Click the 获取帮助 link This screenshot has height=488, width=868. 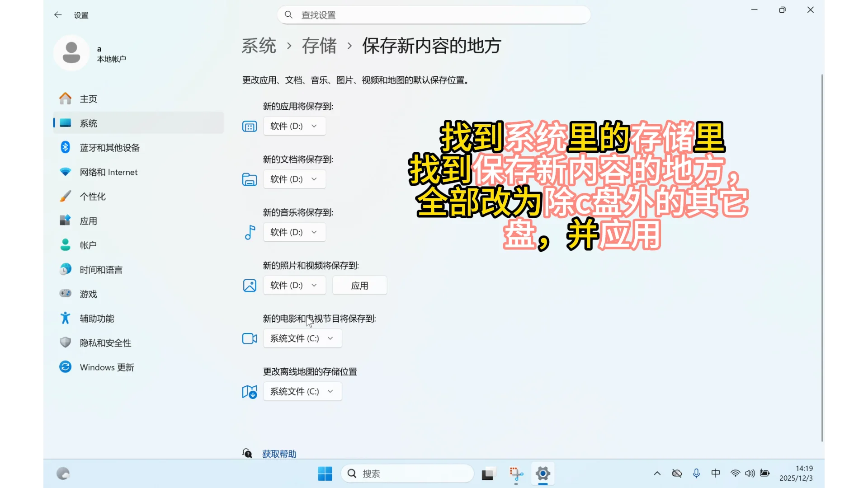(x=278, y=454)
